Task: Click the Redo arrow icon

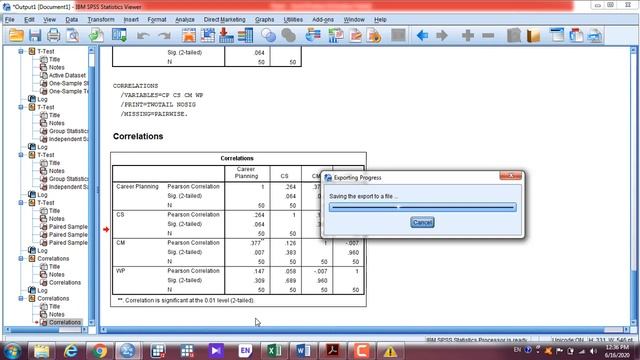Action: [164, 36]
